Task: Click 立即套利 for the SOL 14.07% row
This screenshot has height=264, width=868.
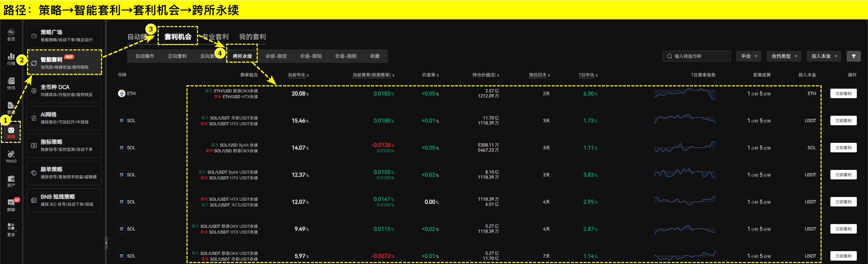Action: point(843,148)
